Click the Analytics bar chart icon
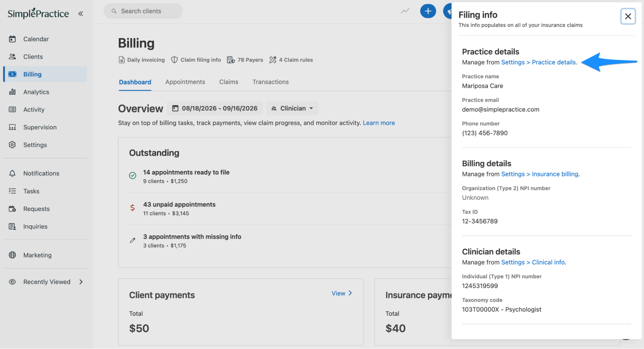This screenshot has height=349, width=644. pos(12,92)
